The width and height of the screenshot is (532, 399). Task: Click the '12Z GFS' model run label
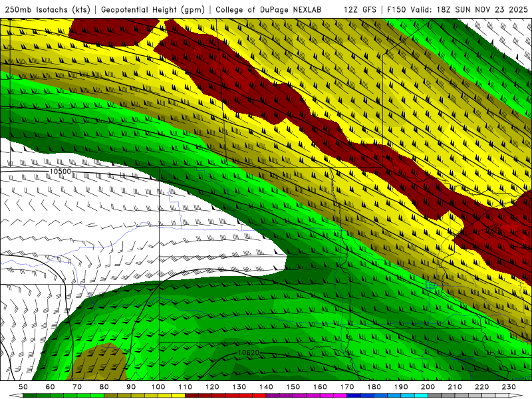click(x=360, y=9)
